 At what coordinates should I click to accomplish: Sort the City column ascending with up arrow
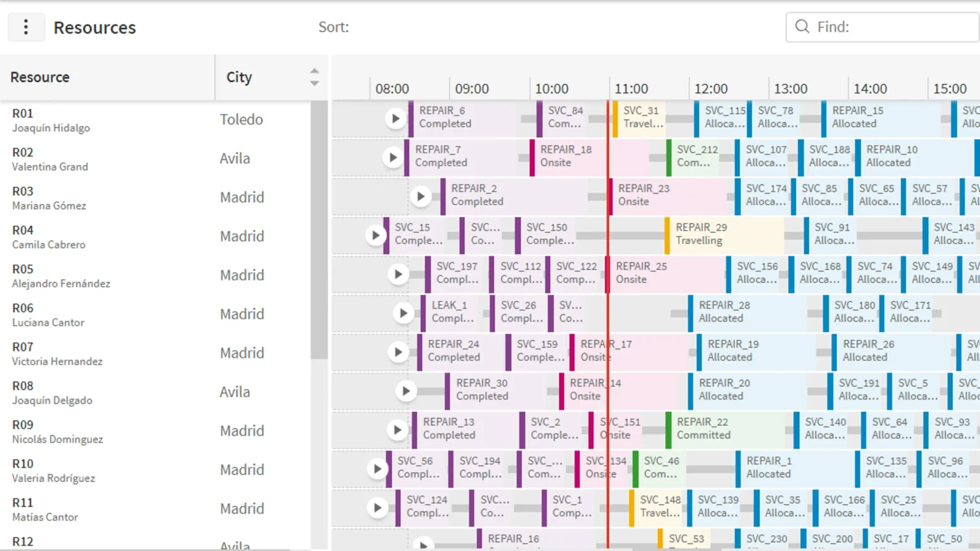[x=315, y=71]
